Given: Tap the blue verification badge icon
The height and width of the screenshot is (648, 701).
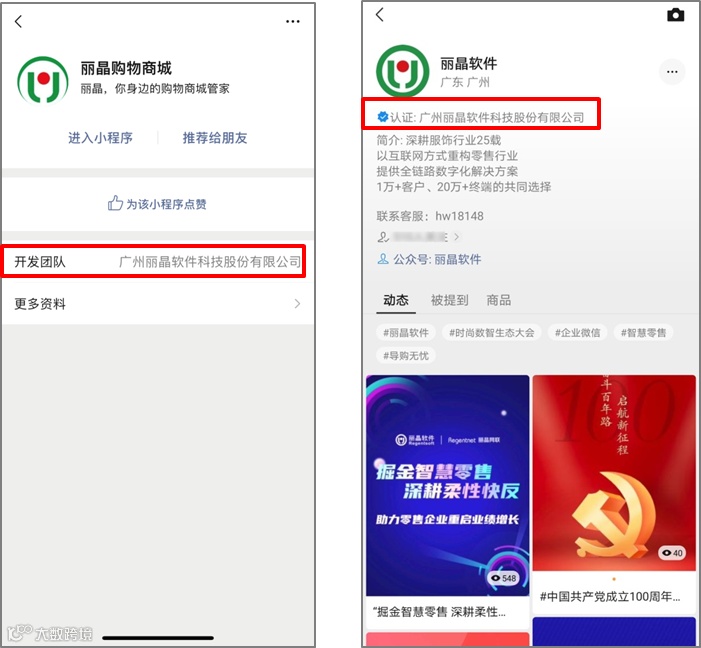Looking at the screenshot, I should coord(383,117).
